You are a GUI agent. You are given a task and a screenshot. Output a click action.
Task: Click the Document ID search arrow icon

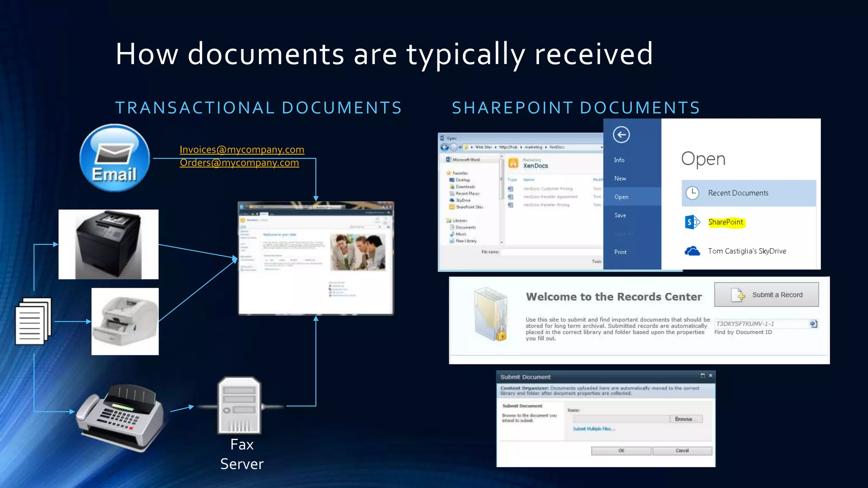click(x=813, y=324)
